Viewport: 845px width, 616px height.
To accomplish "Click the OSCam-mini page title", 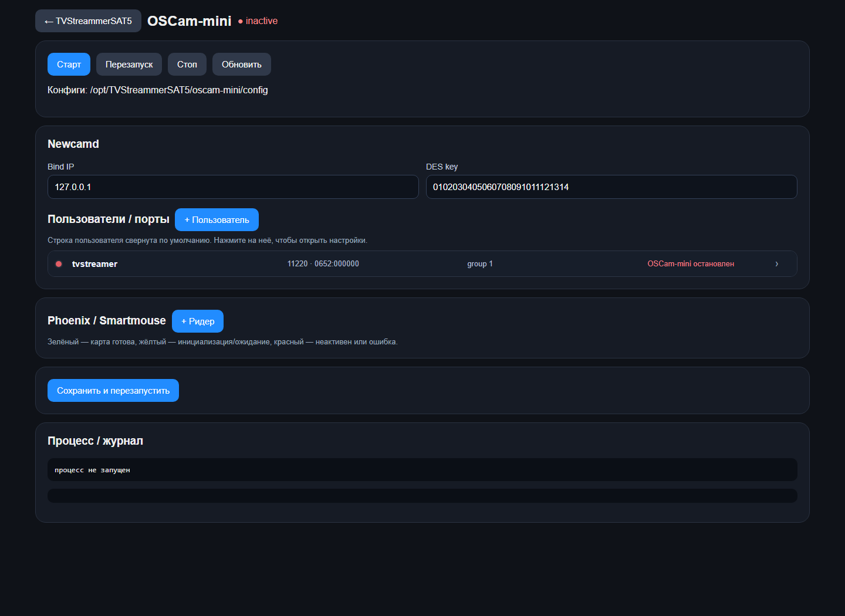I will coord(190,21).
